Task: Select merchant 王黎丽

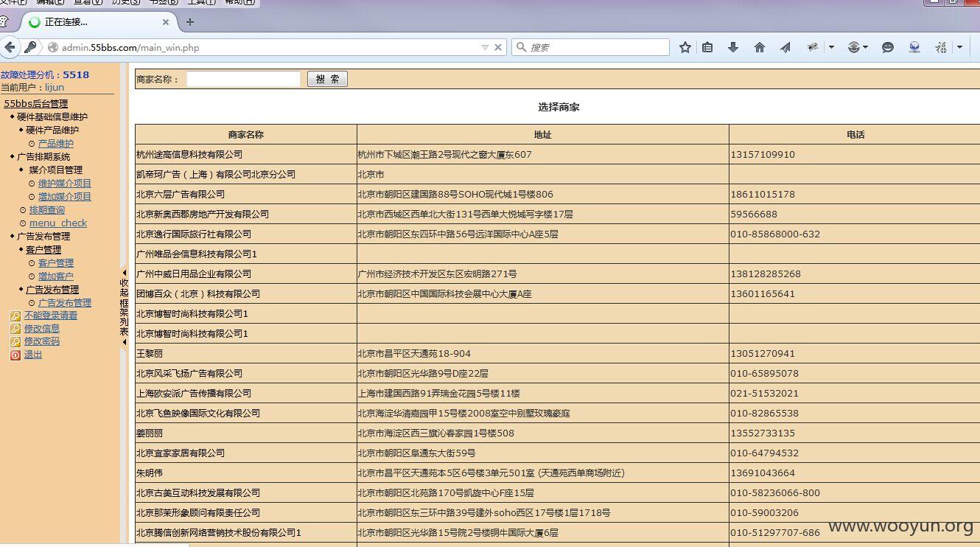Action: [150, 354]
